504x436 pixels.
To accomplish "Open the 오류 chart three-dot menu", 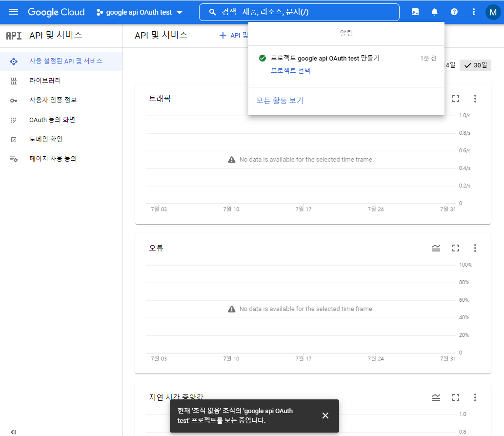I will [x=475, y=248].
